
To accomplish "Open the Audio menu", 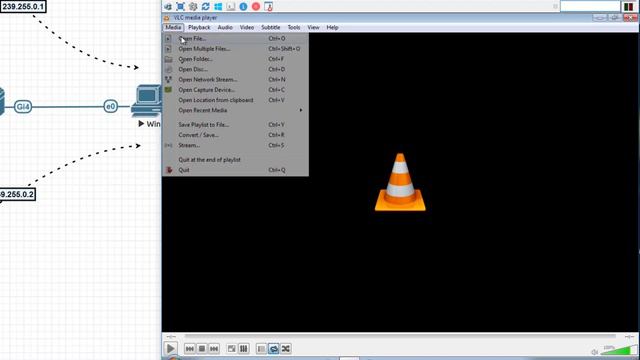I will [225, 27].
